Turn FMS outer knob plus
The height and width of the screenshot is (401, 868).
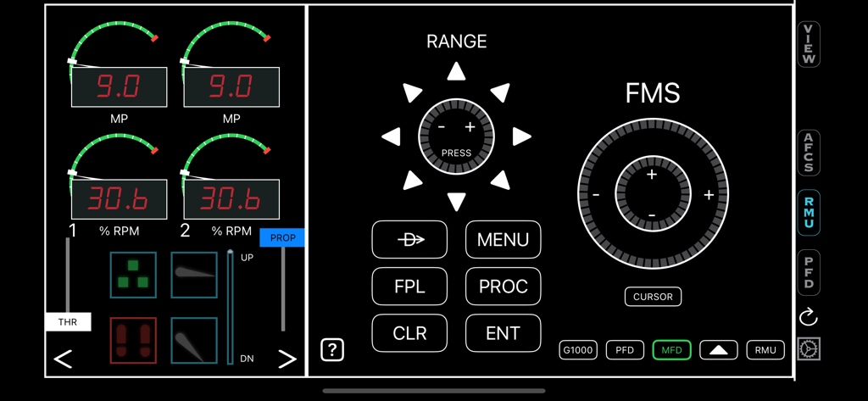[x=709, y=195]
